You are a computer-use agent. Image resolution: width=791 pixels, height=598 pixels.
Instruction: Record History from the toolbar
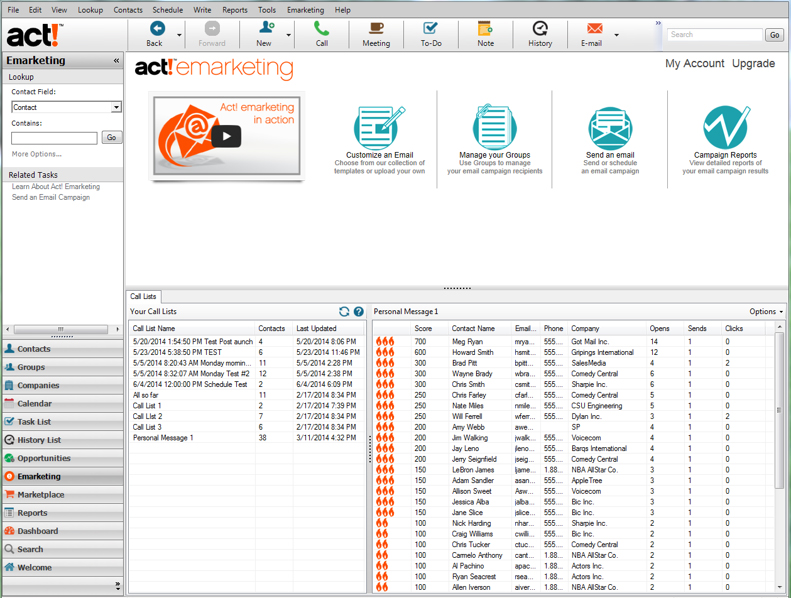point(540,34)
